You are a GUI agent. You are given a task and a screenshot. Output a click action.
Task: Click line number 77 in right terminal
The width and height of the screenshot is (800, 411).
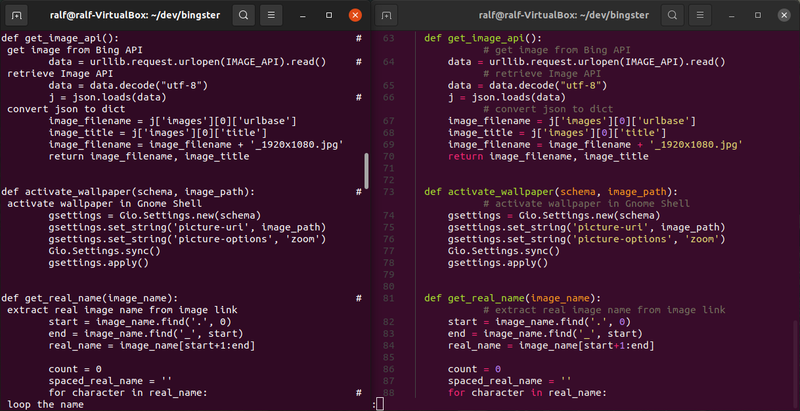pyautogui.click(x=388, y=251)
